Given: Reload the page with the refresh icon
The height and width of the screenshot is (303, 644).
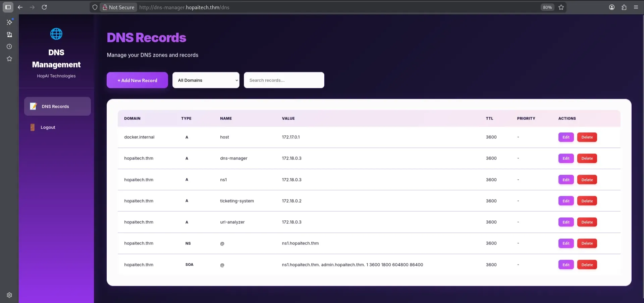Looking at the screenshot, I should click(44, 7).
